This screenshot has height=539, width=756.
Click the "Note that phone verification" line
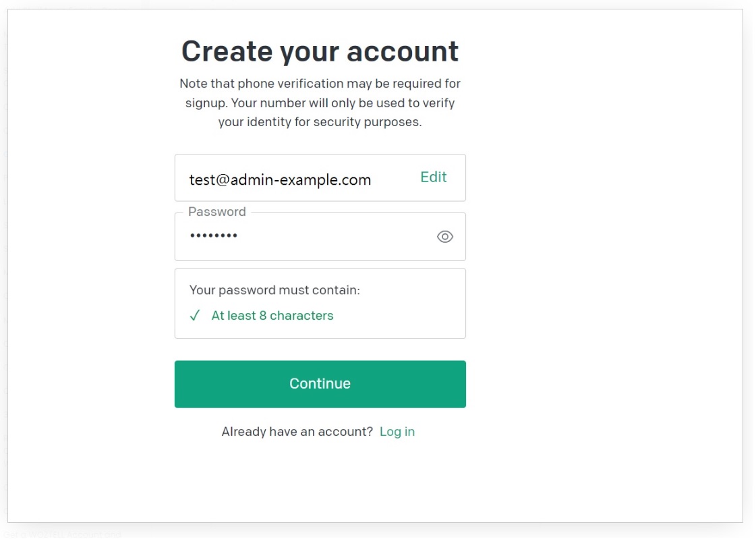320,84
